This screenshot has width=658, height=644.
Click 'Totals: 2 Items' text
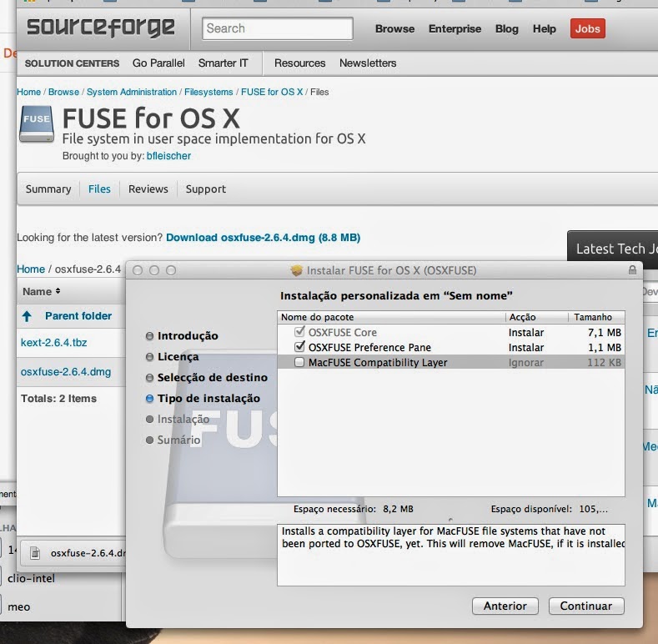pos(58,399)
